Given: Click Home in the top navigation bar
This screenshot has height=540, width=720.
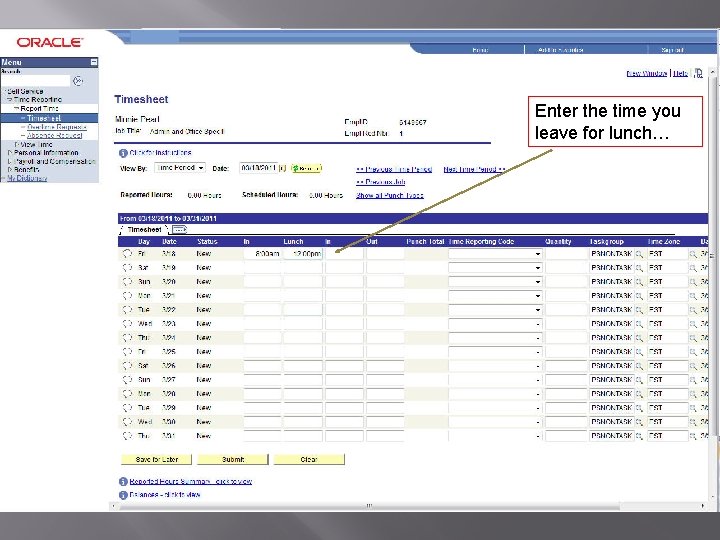Looking at the screenshot, I should tap(480, 50).
